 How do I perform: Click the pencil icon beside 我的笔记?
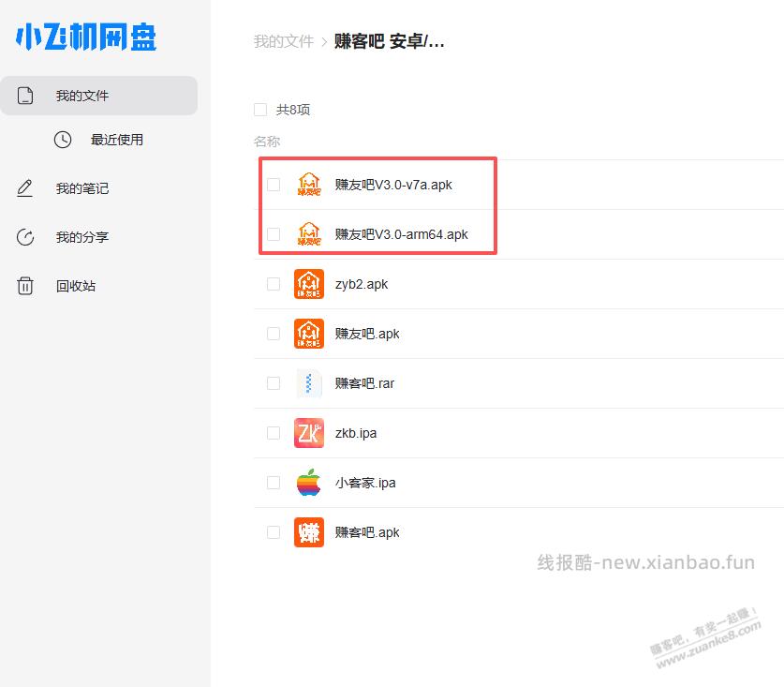pos(25,188)
